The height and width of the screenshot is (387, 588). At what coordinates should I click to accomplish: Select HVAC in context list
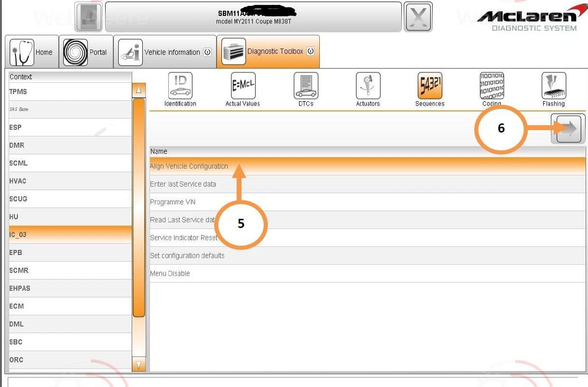click(x=70, y=181)
